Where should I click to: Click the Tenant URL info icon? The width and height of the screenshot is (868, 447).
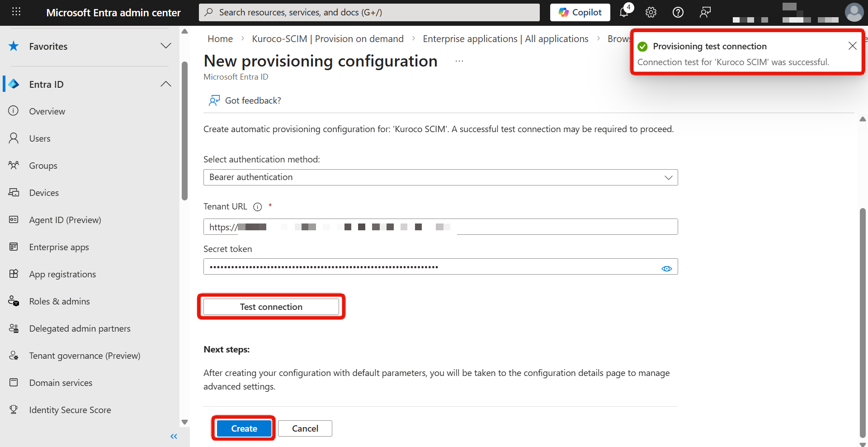pyautogui.click(x=258, y=207)
